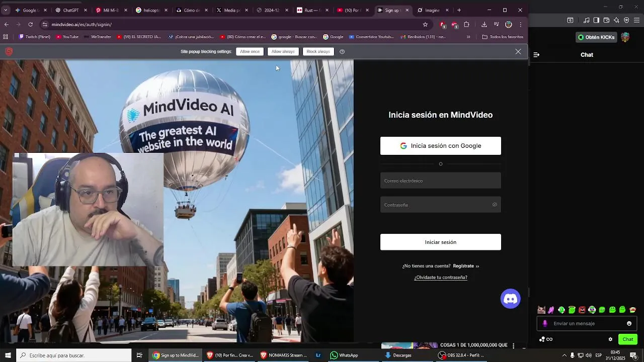Screen dimensions: 644x362
Task: Click Allow always for popups
Action: pyautogui.click(x=283, y=52)
